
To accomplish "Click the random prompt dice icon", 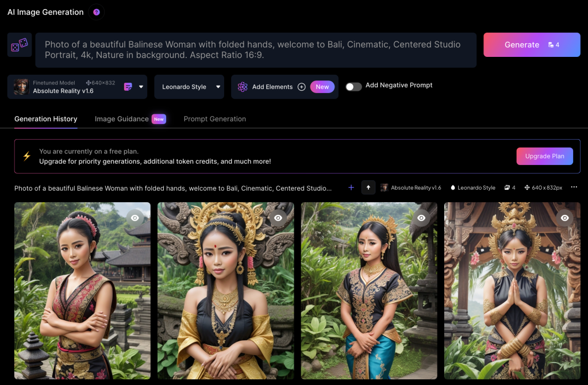I will pos(20,45).
